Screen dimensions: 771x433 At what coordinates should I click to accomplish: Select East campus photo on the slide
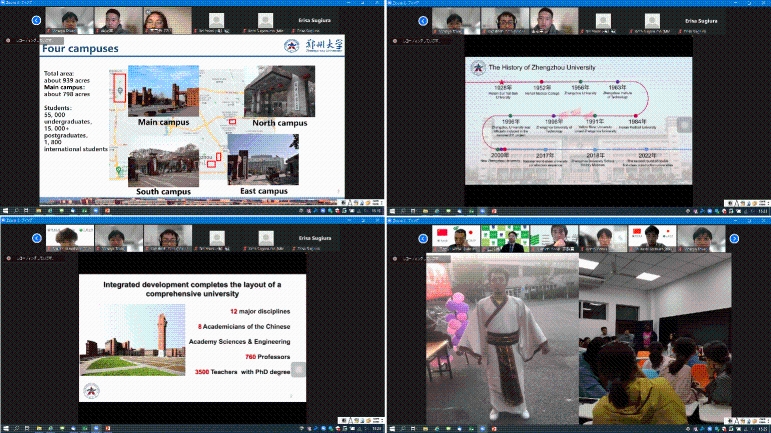263,160
